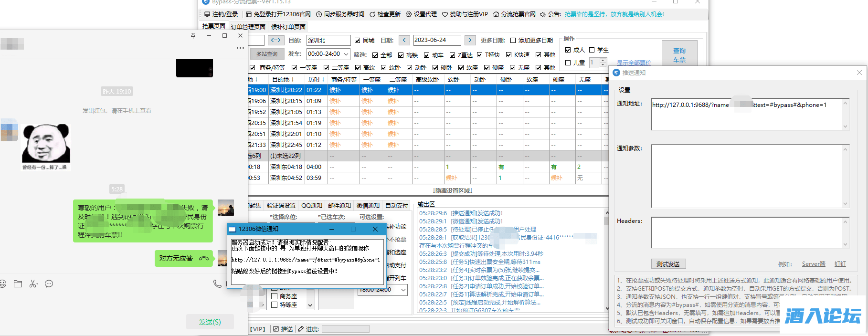
Task: Click 通知地址 URL input field
Action: tap(750, 115)
